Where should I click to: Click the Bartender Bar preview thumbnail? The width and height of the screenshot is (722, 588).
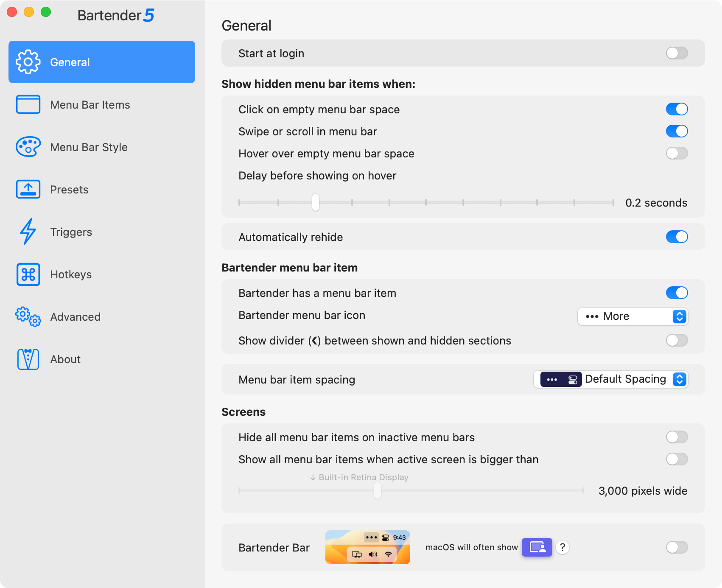(367, 547)
